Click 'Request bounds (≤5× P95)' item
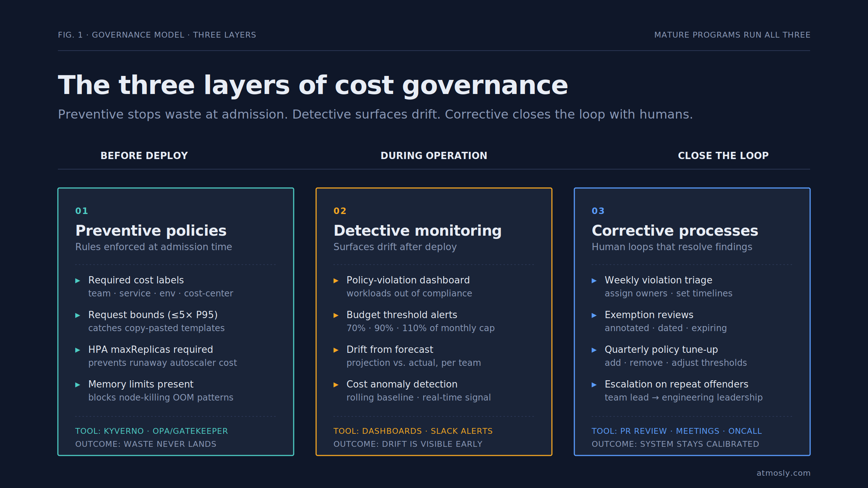 click(x=153, y=315)
